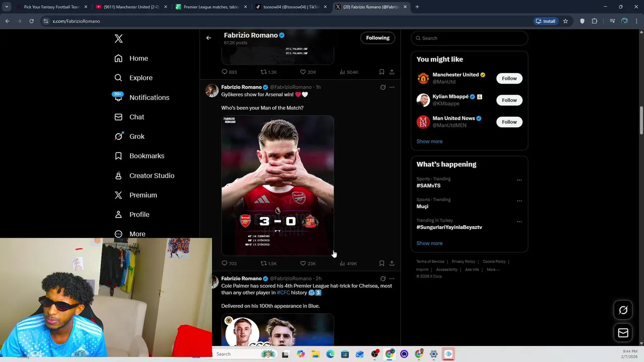Image resolution: width=644 pixels, height=362 pixels.
Task: View analytics of the 504K views post
Action: 348,72
